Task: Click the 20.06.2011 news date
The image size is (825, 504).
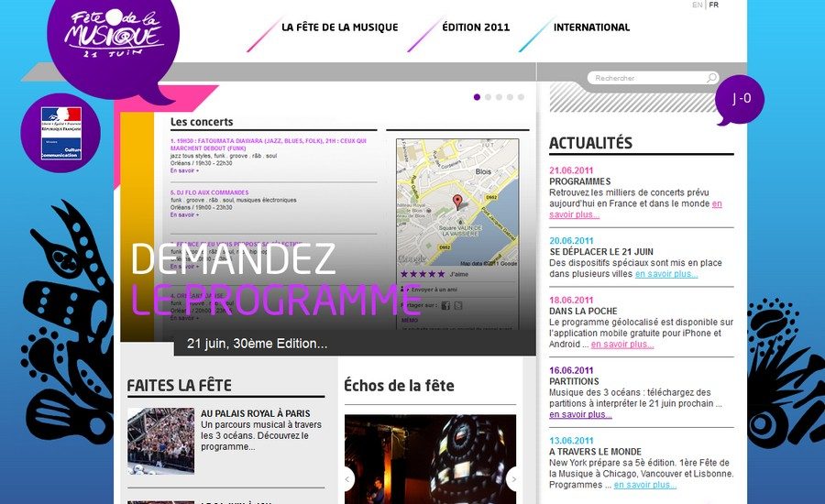Action: [x=571, y=241]
